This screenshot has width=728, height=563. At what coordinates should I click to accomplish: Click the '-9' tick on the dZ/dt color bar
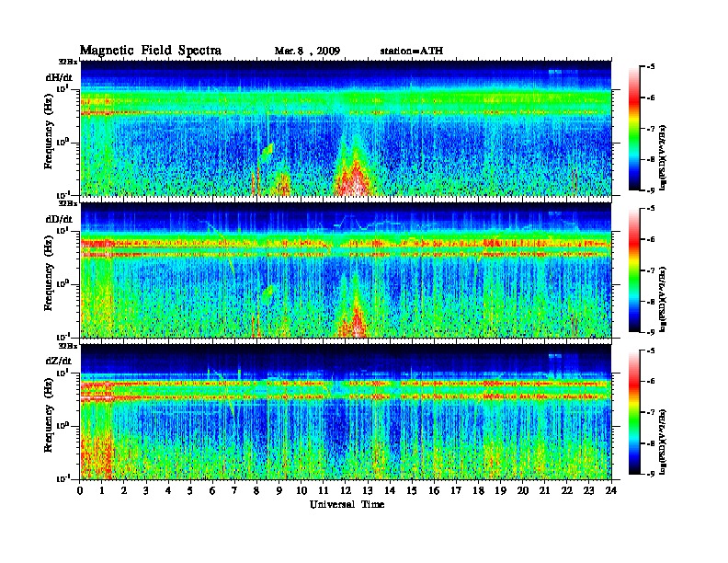[x=651, y=474]
